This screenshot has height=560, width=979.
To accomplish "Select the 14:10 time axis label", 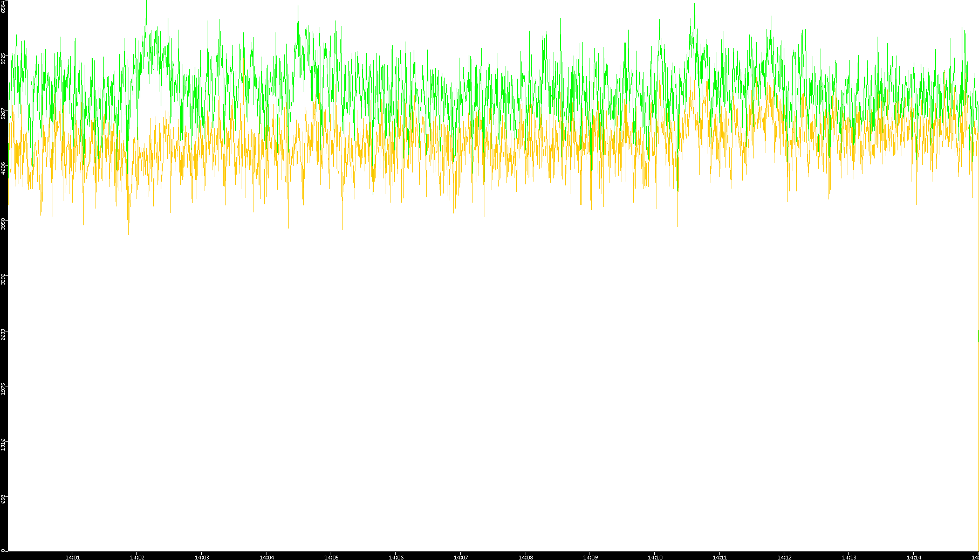I will 655,557.
